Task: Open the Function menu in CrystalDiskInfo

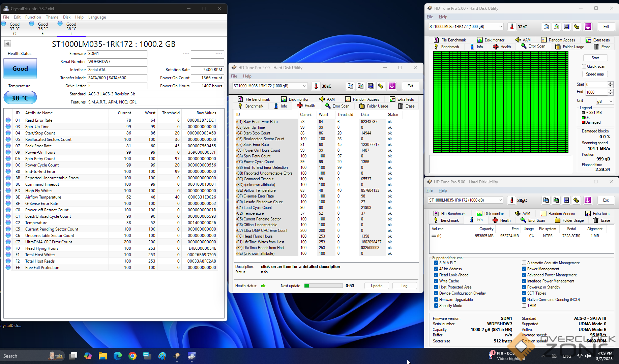Action: click(x=33, y=17)
